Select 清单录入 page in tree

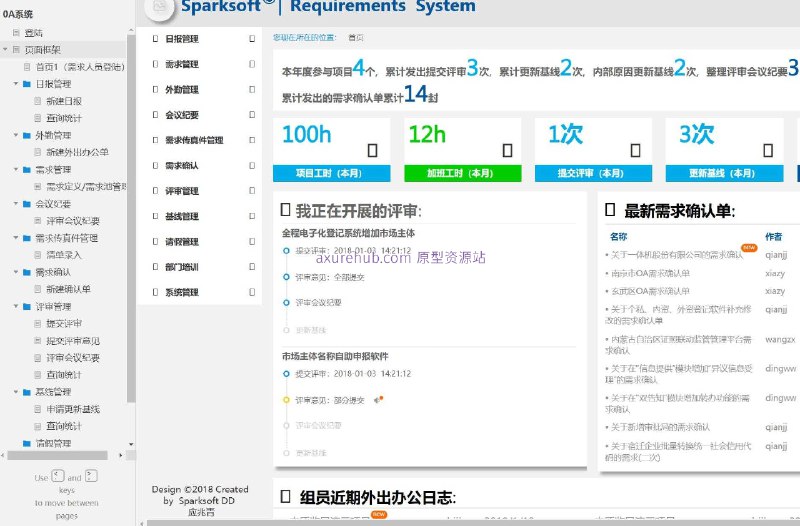point(64,255)
